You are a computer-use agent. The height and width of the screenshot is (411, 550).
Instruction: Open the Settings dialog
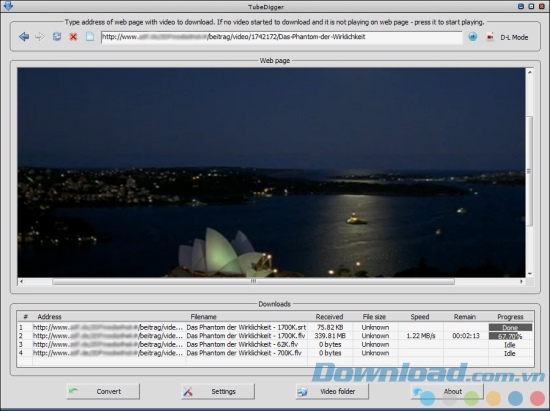click(x=218, y=391)
